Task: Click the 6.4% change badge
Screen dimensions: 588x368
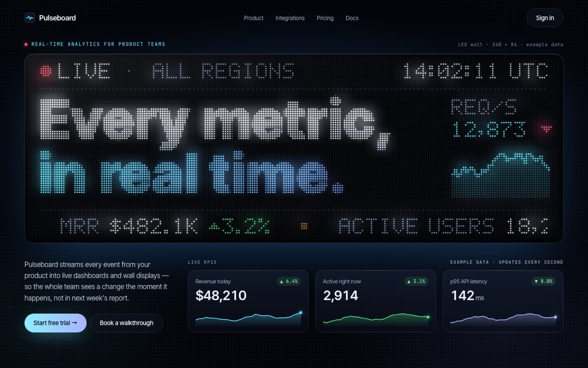Action: [x=289, y=281]
